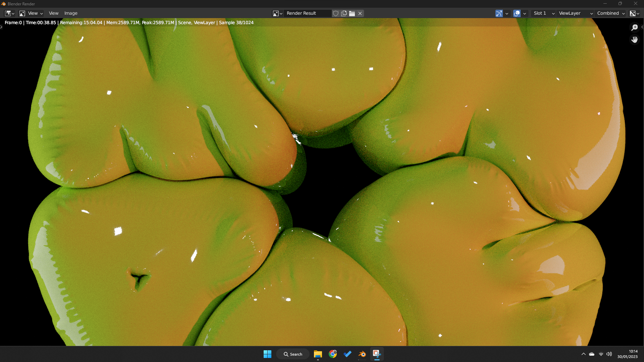
Task: Open the Image menu
Action: click(71, 13)
